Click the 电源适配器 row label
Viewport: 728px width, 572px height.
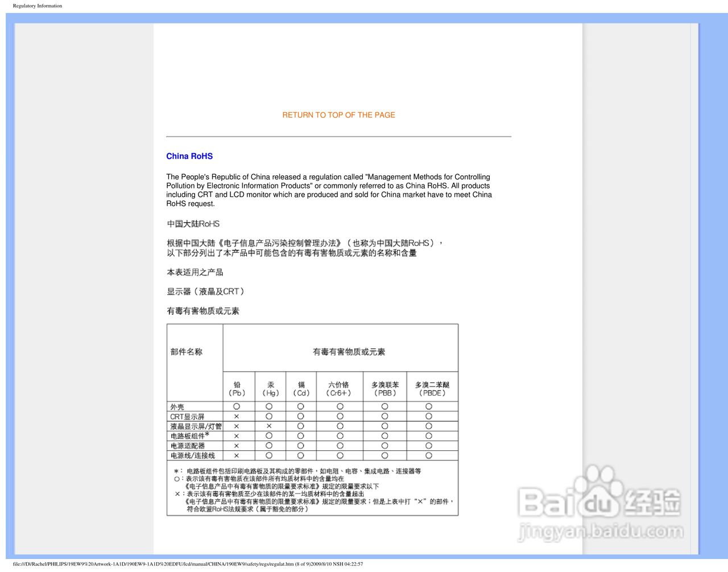(x=187, y=446)
